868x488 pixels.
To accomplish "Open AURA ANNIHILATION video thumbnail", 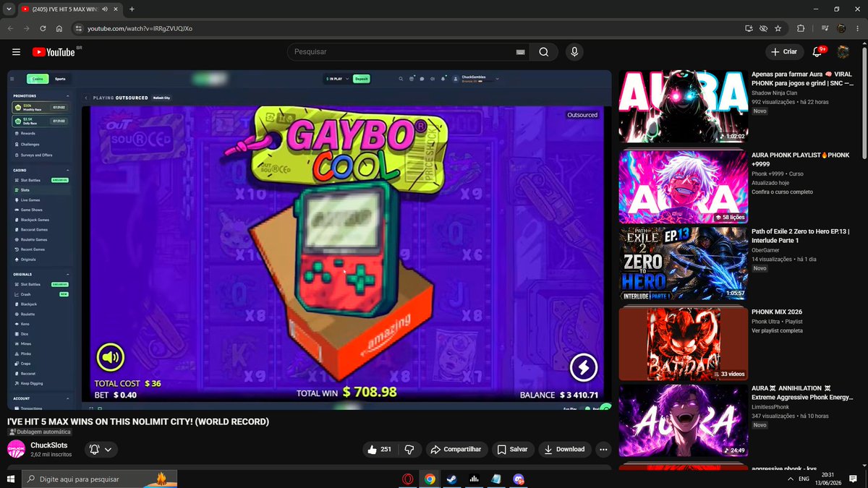I will coord(683,421).
